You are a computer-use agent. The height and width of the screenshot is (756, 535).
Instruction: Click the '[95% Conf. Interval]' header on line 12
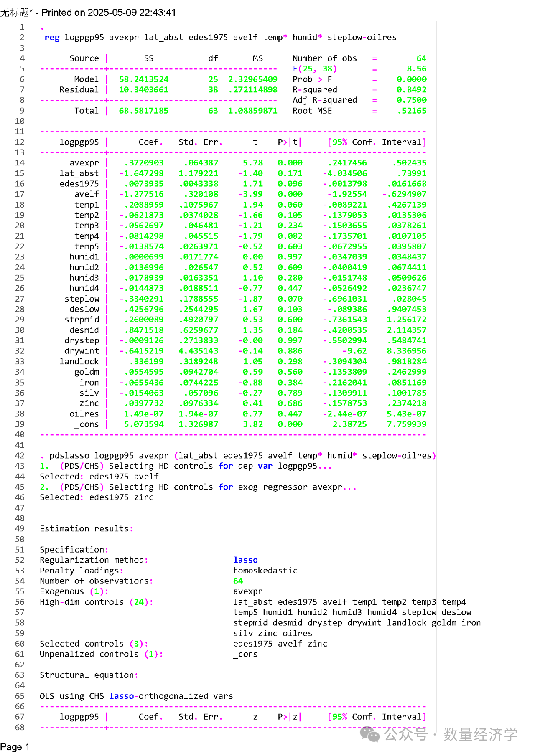coord(377,142)
